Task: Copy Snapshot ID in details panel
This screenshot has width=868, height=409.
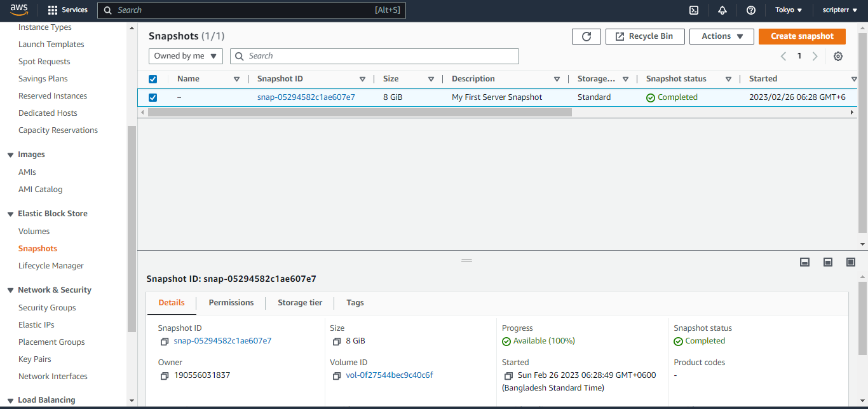Action: 165,342
